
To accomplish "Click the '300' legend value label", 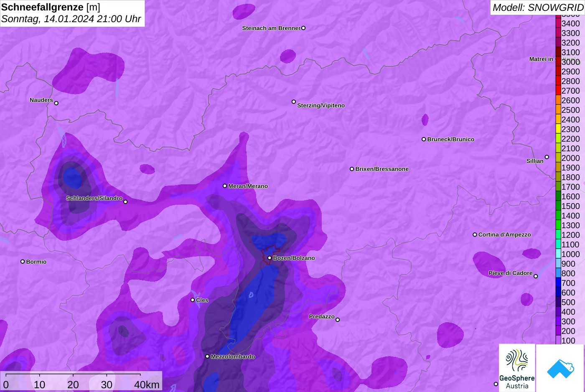I will click(568, 321).
